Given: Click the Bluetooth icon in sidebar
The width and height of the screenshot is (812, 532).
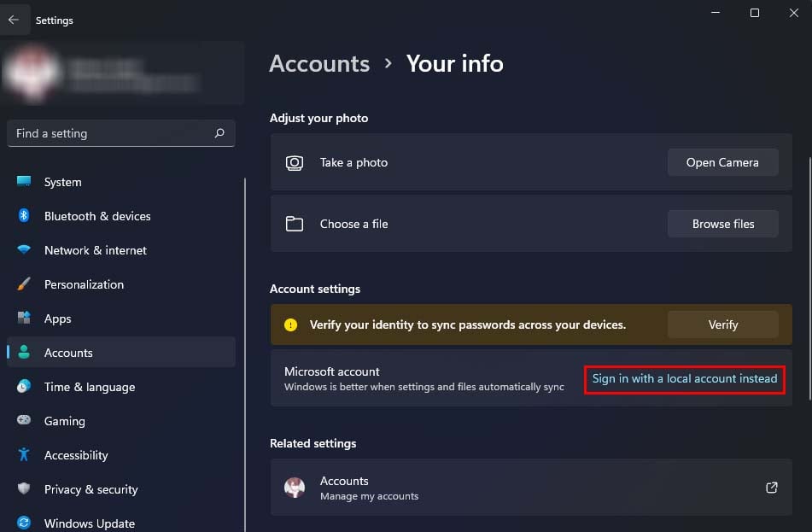Looking at the screenshot, I should point(24,215).
